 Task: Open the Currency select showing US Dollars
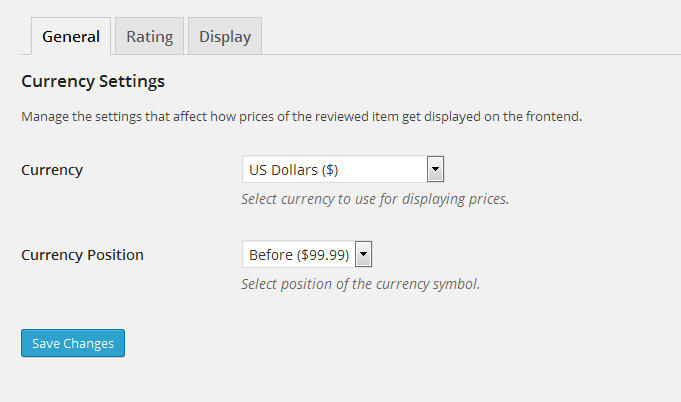tap(334, 169)
